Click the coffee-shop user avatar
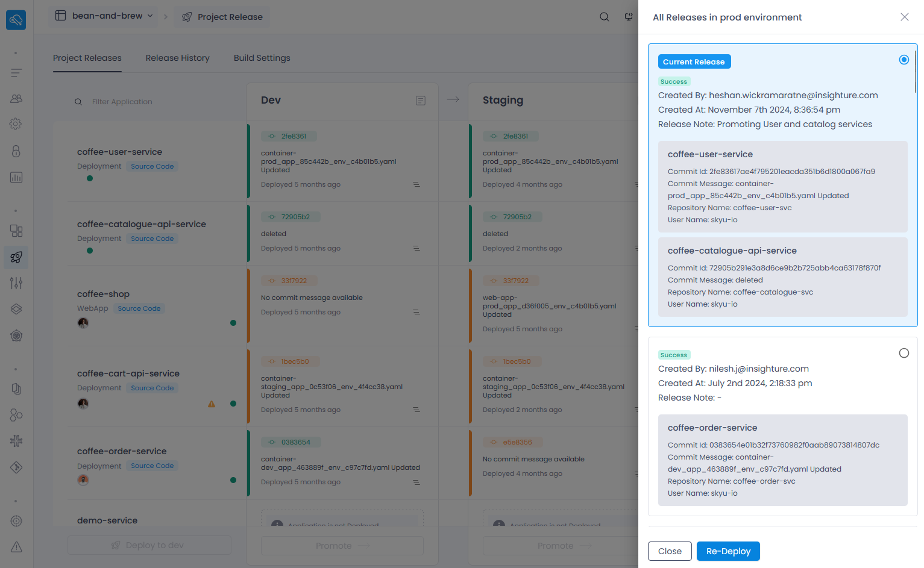Screen dimensions: 924x568 point(83,323)
